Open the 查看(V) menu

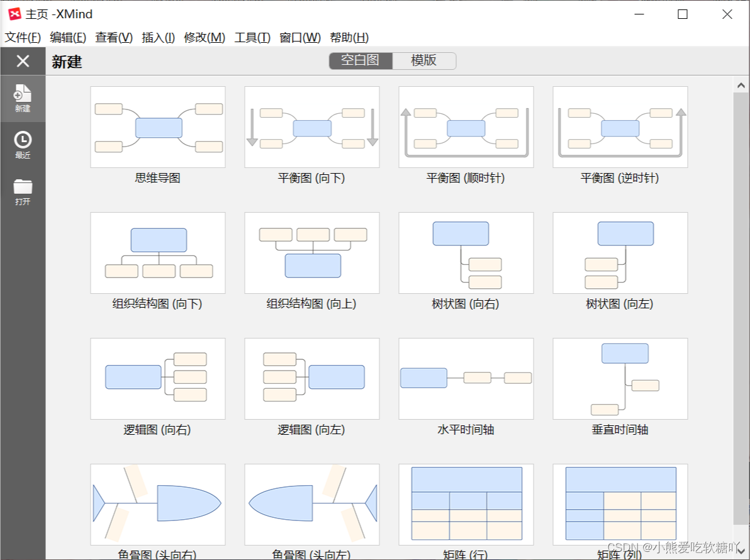114,37
